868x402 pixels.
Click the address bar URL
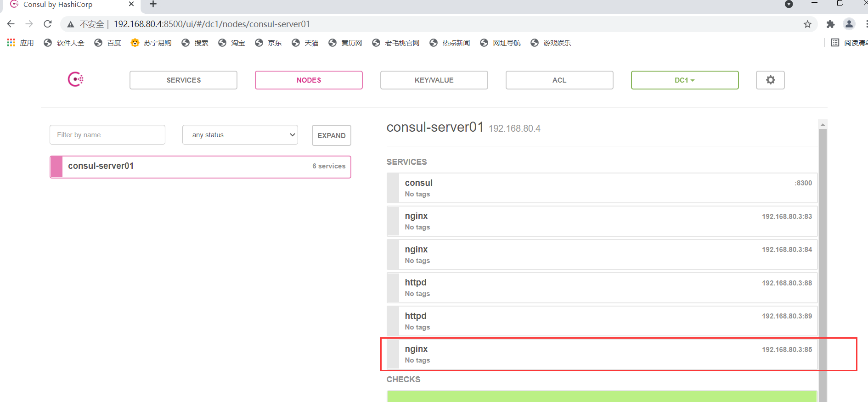coord(212,24)
